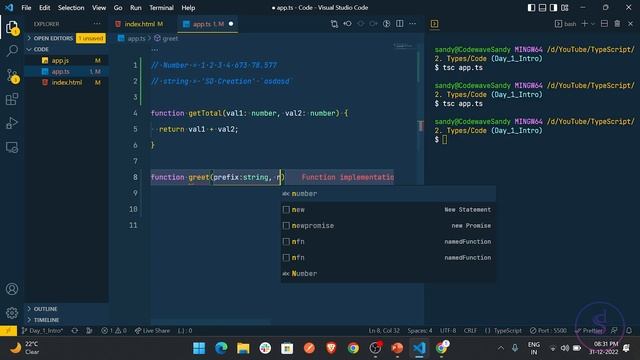
Task: Open the Run menu
Action: click(x=136, y=8)
